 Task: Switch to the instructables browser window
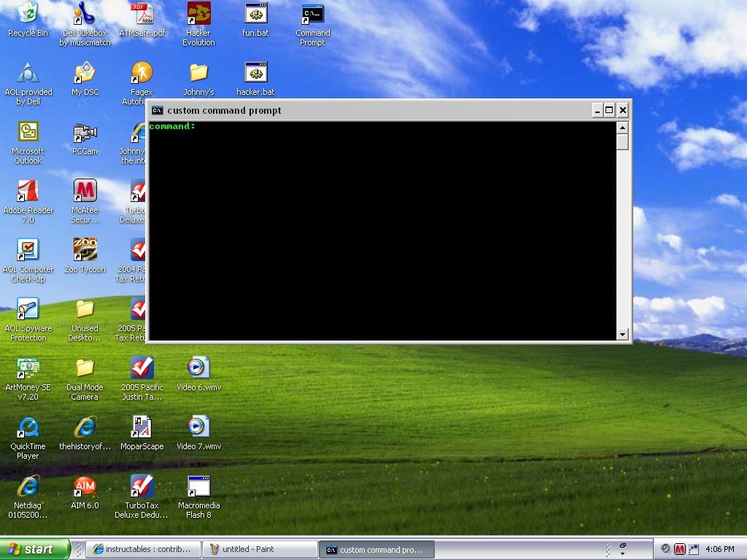tap(143, 549)
